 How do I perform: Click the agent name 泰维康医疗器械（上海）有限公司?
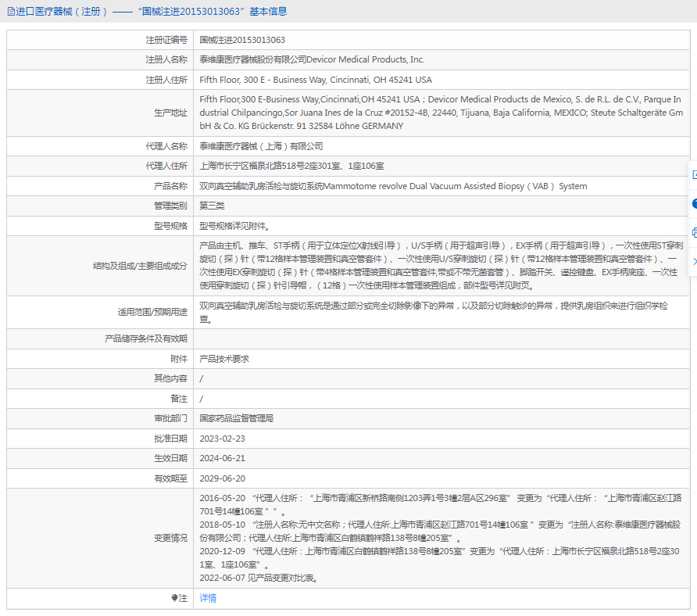coord(261,146)
